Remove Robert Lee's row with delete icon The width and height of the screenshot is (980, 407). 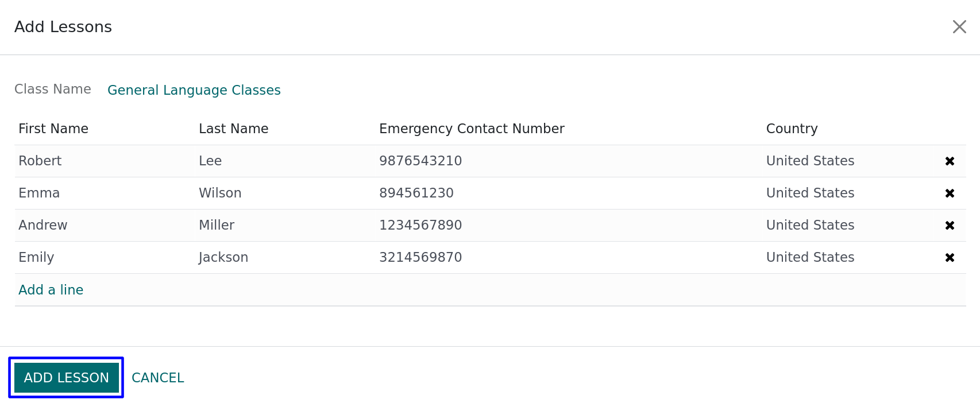[x=950, y=161]
